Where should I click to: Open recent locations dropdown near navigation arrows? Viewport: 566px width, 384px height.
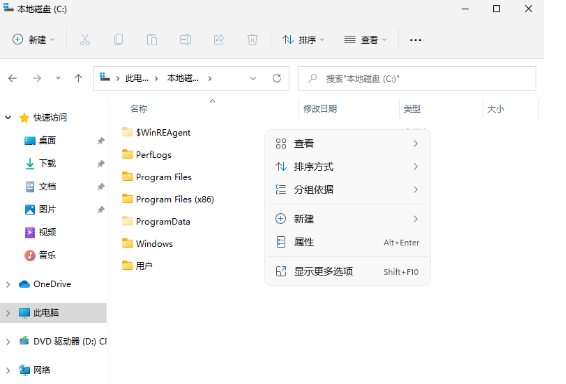click(x=58, y=78)
